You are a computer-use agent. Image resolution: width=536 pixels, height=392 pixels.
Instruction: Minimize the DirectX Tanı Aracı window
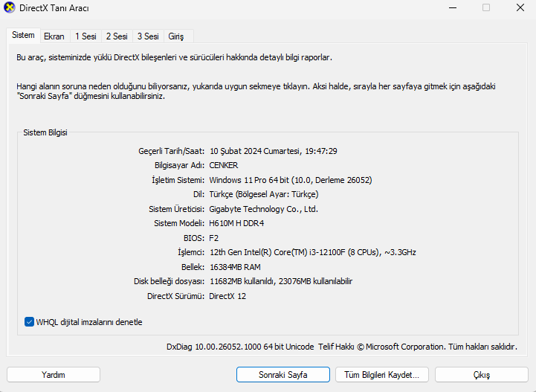click(452, 8)
